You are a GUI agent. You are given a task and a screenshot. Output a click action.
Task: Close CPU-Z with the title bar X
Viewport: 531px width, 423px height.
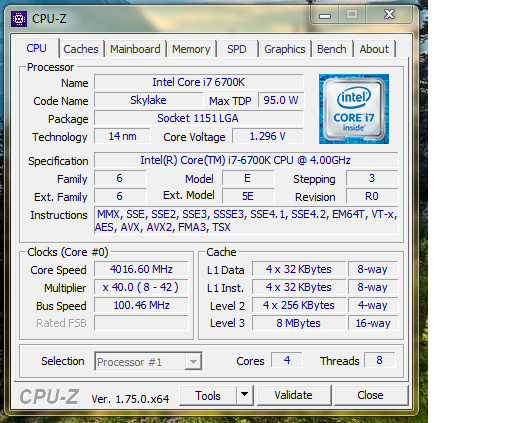tap(389, 14)
